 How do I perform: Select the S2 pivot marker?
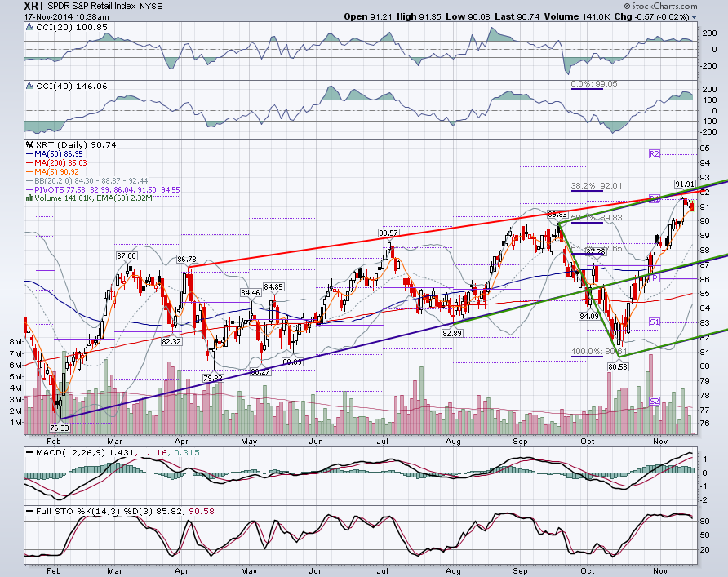655,401
